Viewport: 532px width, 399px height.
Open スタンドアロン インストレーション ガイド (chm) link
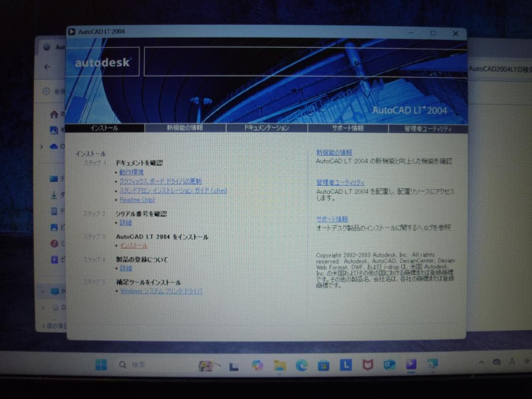point(173,190)
